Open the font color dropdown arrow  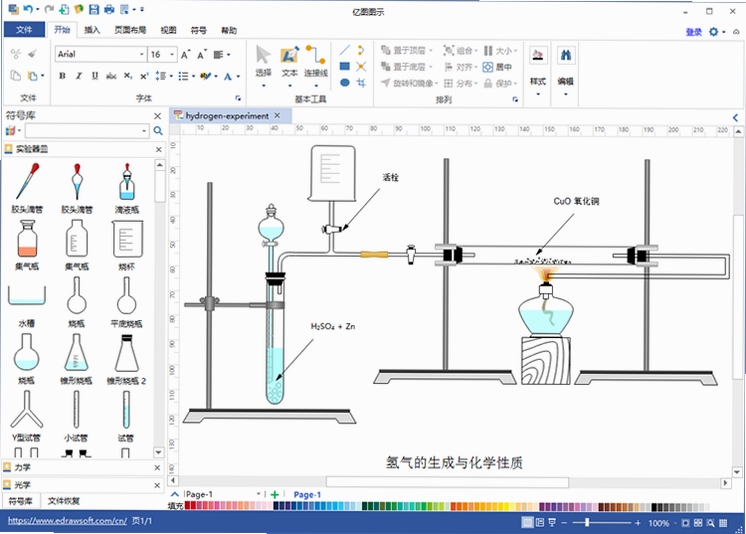tap(238, 76)
